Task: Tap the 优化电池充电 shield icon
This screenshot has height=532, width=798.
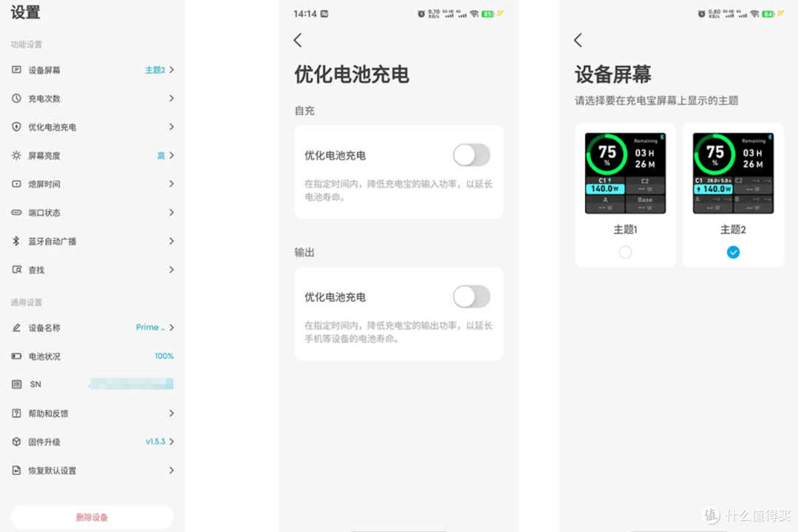Action: click(16, 127)
